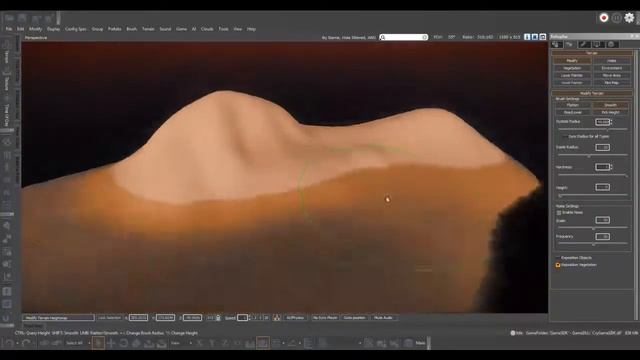Open the Modify menu
Viewport: 640px width, 360px height.
pyautogui.click(x=36, y=29)
